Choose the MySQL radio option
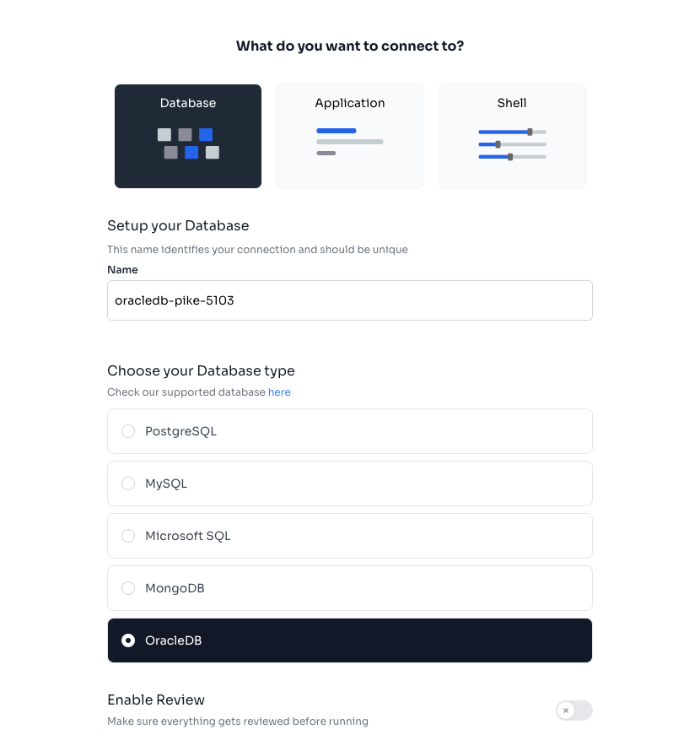 (x=128, y=484)
